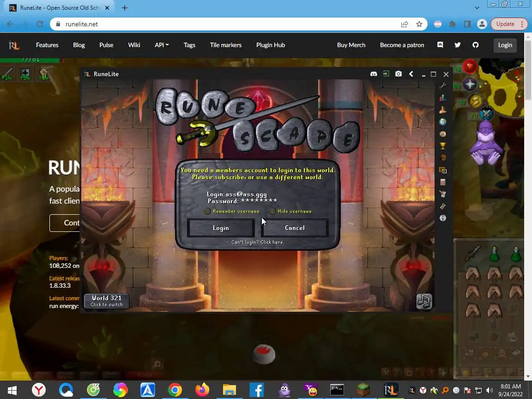Screen dimensions: 532x399
Task: Collapse RuneLite sidebar with the arrow icon
Action: (411, 74)
